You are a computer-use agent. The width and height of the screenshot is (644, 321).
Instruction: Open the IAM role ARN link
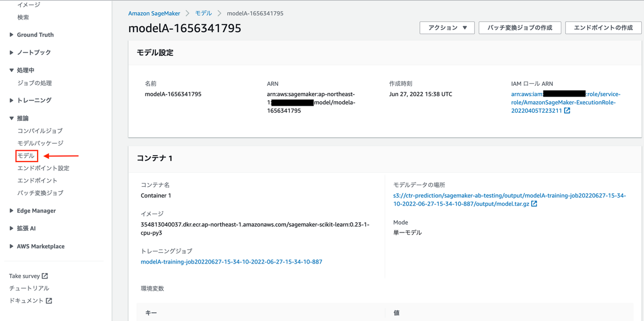pyautogui.click(x=566, y=103)
